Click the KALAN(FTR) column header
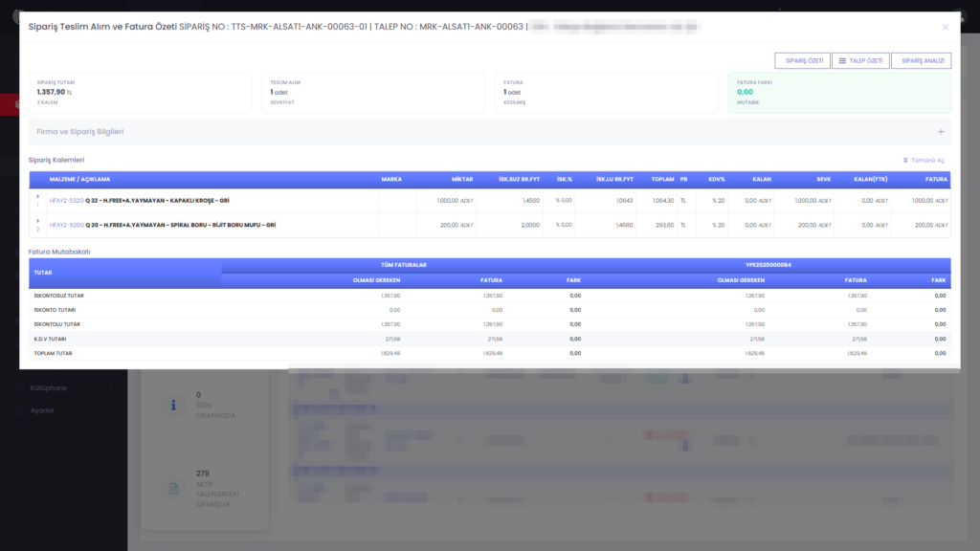 (x=871, y=179)
